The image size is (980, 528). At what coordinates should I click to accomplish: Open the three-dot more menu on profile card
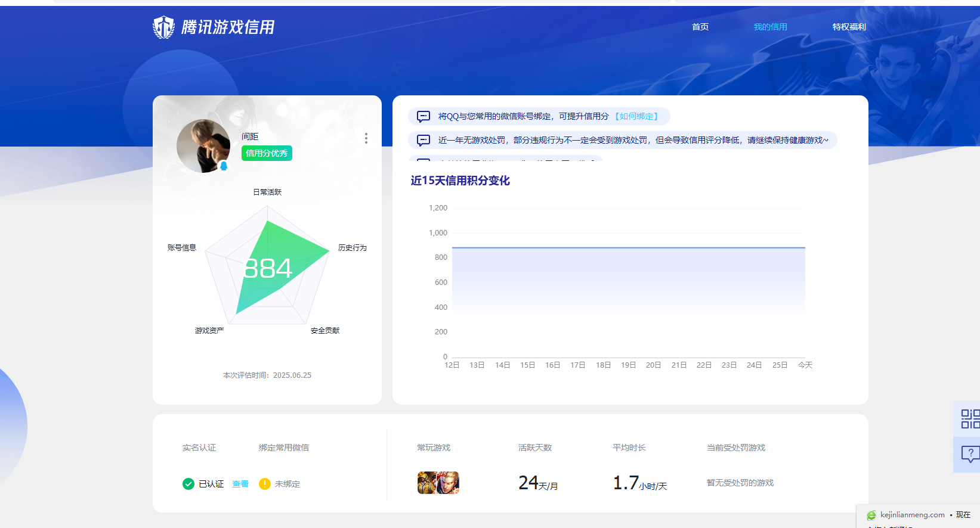[x=366, y=138]
